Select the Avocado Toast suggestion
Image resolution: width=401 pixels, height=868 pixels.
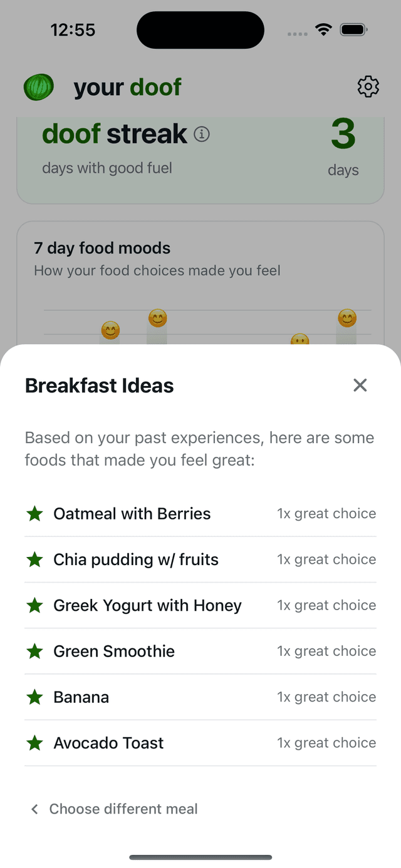pos(108,743)
